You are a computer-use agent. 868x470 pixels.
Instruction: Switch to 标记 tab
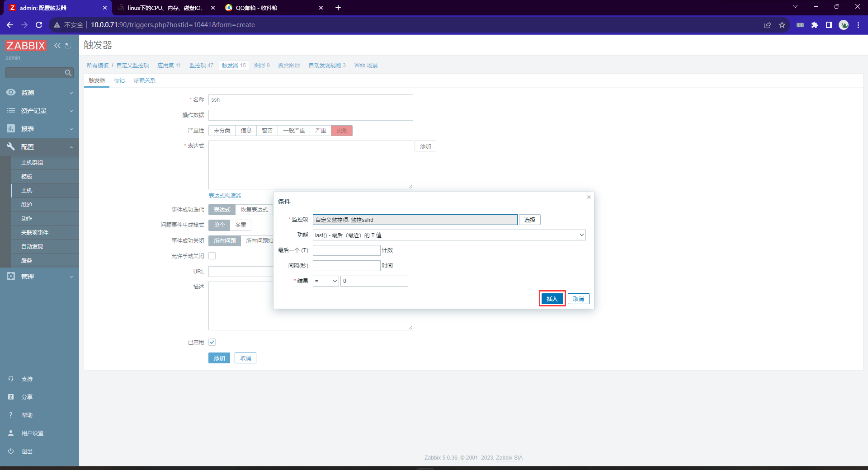click(x=119, y=80)
